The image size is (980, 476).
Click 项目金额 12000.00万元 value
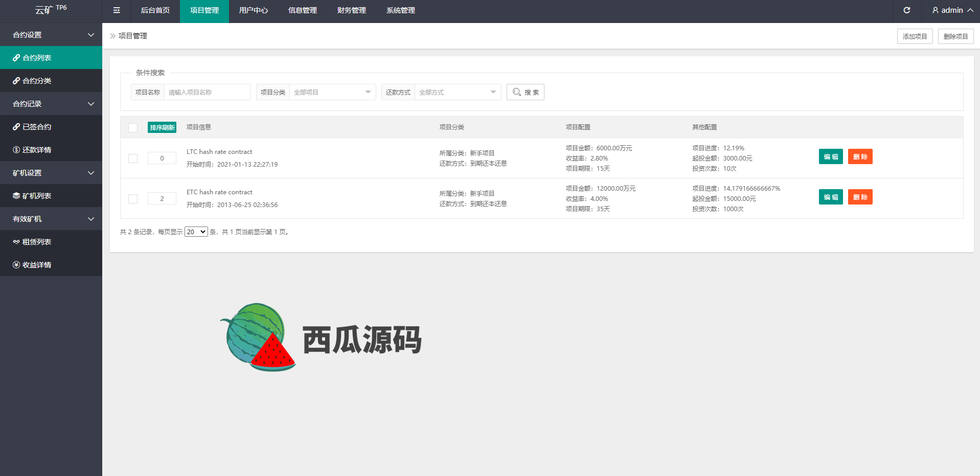click(616, 189)
